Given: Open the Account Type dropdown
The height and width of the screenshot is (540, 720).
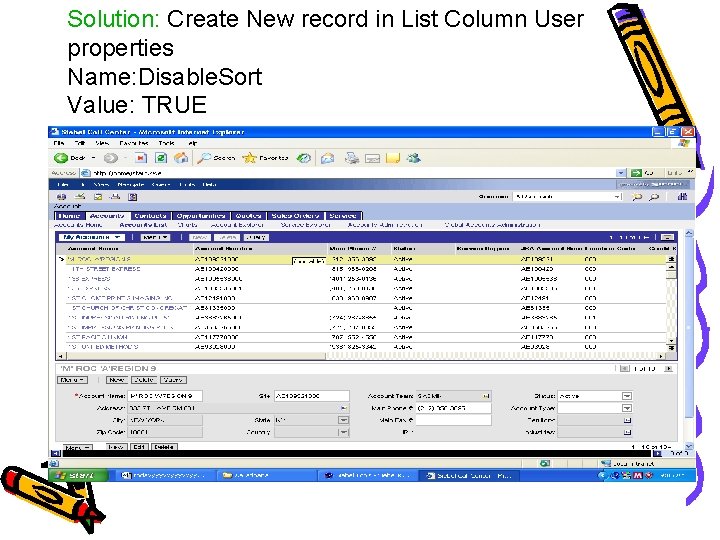Looking at the screenshot, I should pos(627,408).
